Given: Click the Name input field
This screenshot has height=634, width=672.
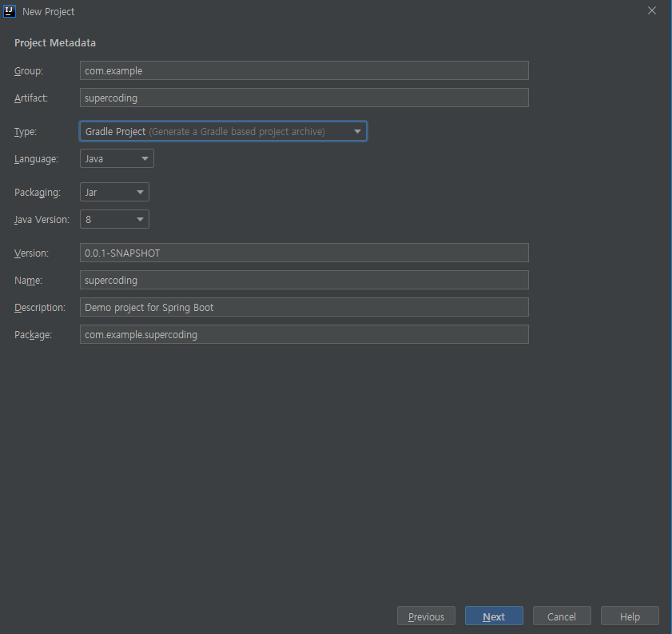Looking at the screenshot, I should coord(304,280).
